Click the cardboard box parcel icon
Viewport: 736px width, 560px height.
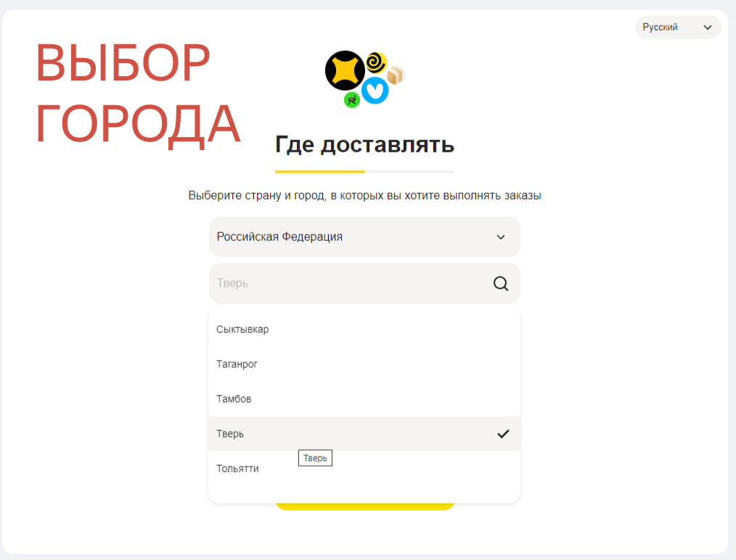(396, 75)
